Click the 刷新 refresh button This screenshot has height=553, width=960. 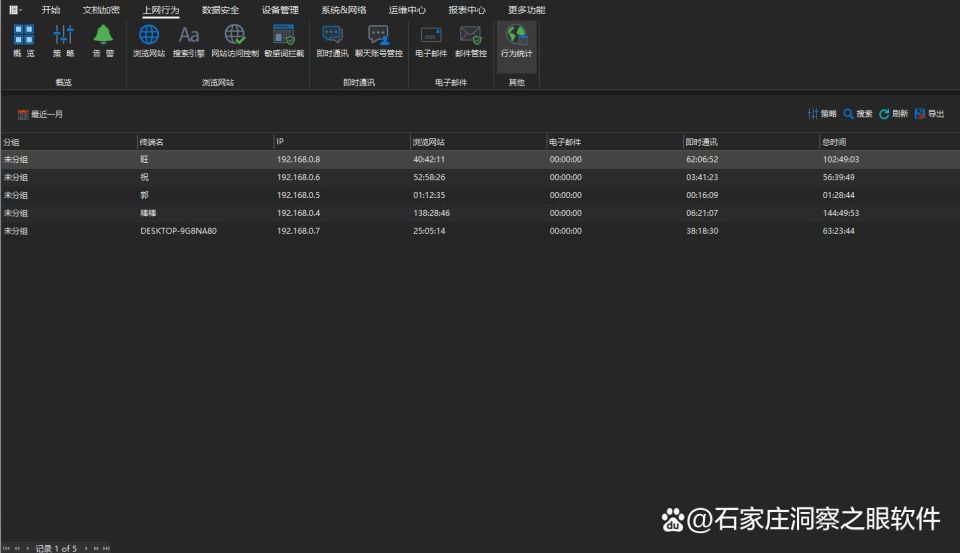tap(894, 114)
